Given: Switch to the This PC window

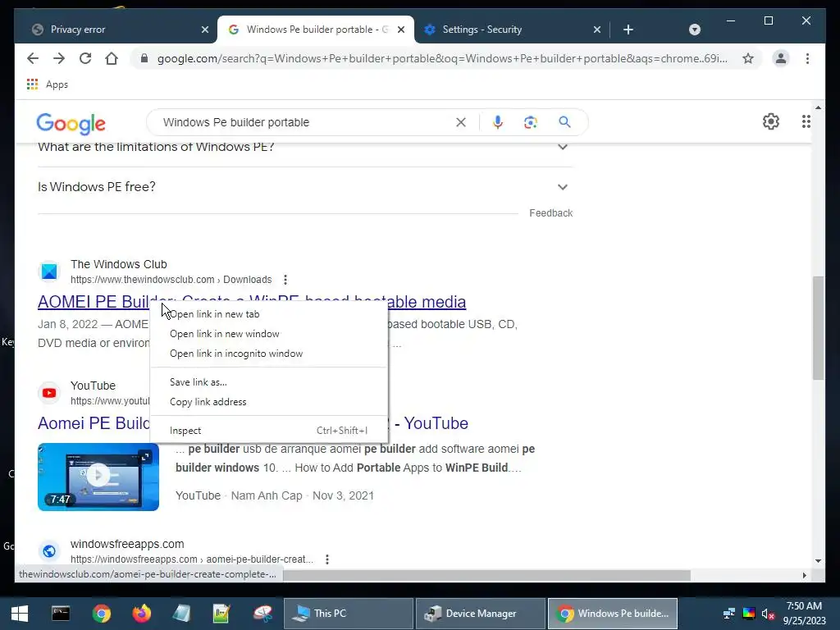Looking at the screenshot, I should (x=348, y=614).
